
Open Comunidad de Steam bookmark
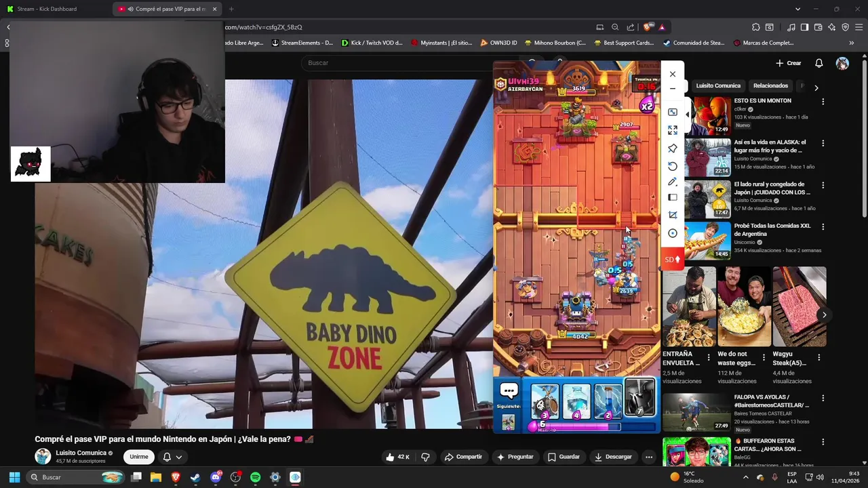pyautogui.click(x=694, y=43)
